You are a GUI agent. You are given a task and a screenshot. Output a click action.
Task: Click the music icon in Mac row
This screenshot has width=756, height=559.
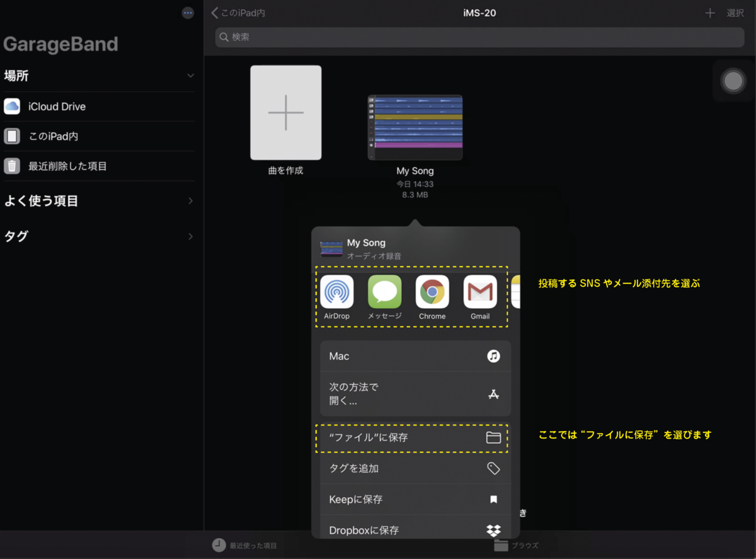click(494, 356)
